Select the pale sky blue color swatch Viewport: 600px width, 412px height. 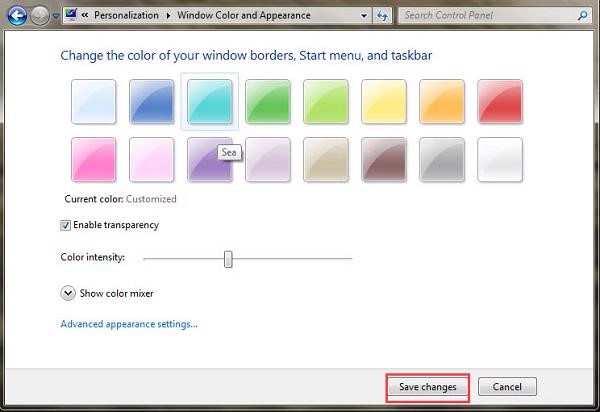coord(93,101)
